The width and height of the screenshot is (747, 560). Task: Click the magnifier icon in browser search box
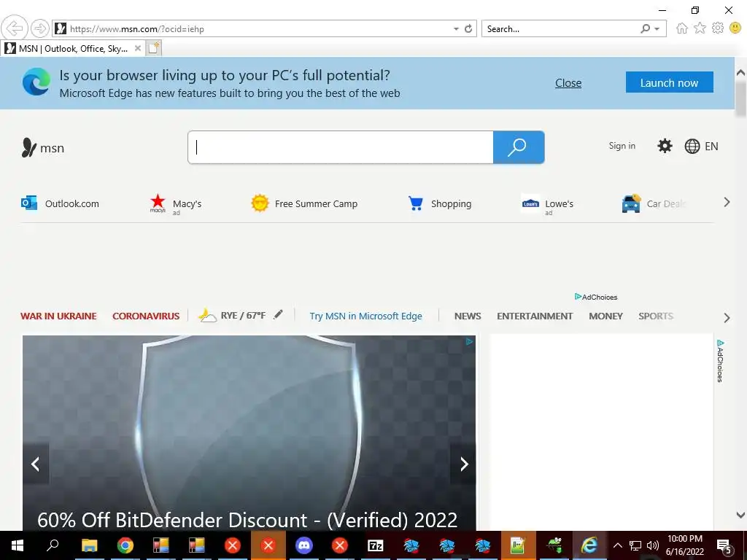[x=645, y=28]
